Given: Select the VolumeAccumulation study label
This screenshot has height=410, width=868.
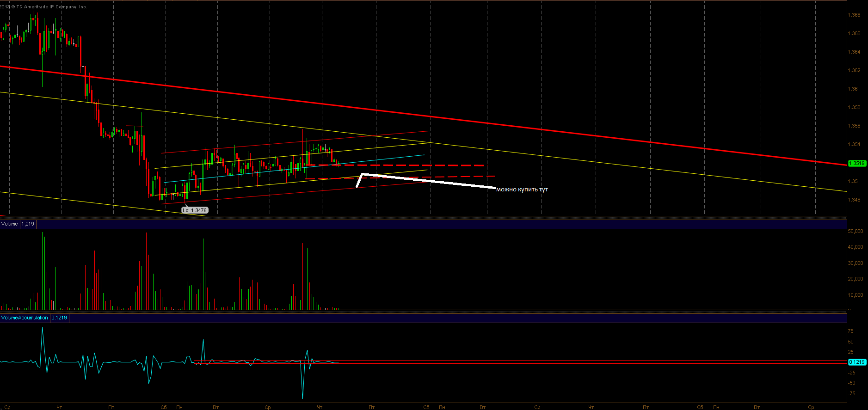Looking at the screenshot, I should (25, 318).
